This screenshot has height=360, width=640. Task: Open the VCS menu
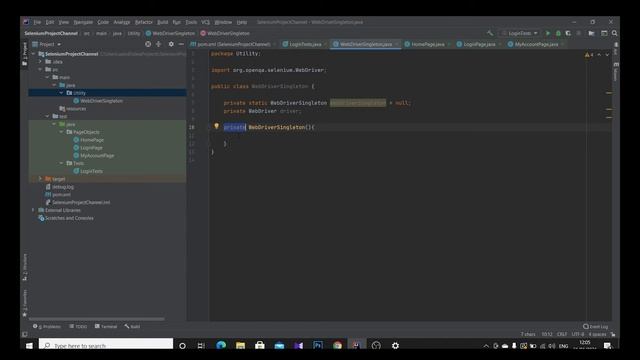(x=205, y=22)
